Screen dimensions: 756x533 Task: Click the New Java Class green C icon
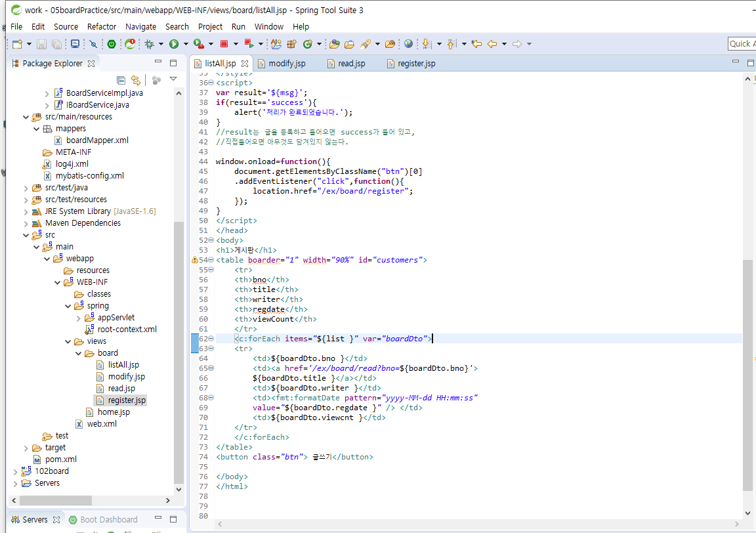coord(308,44)
